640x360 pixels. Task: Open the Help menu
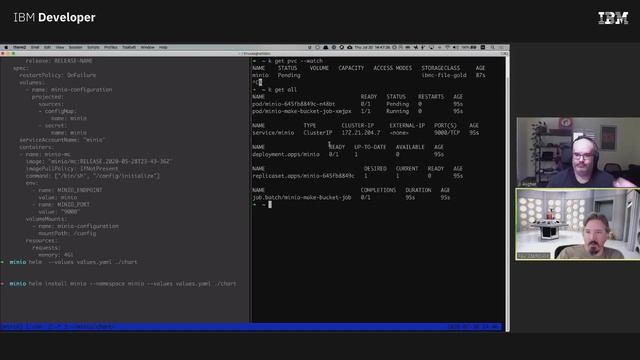[x=163, y=47]
